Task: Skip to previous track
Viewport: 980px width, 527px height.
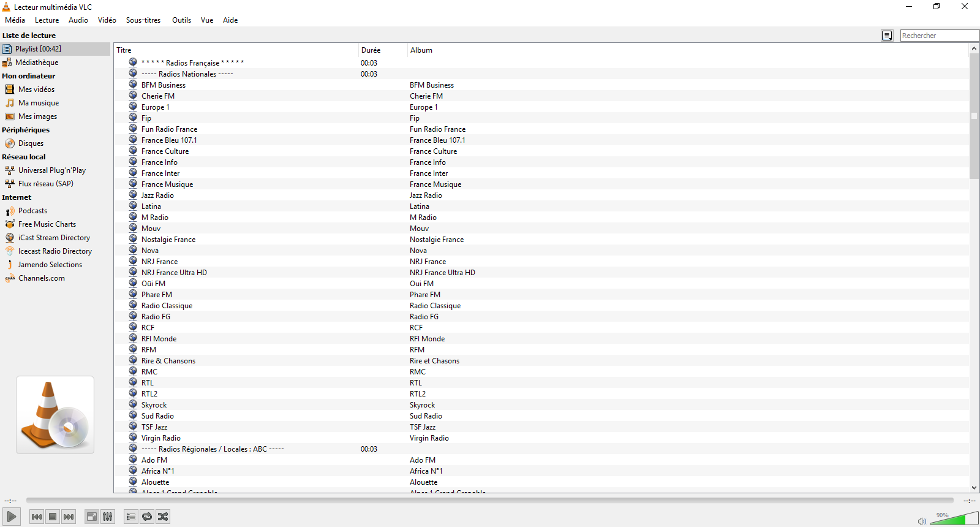Action: tap(37, 517)
